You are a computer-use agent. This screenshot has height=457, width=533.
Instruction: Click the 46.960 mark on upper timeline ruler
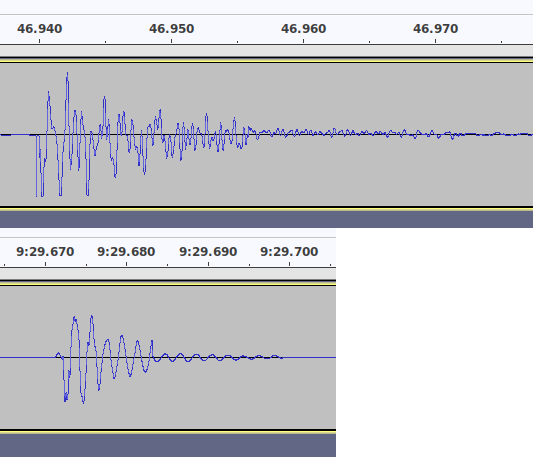(x=303, y=29)
